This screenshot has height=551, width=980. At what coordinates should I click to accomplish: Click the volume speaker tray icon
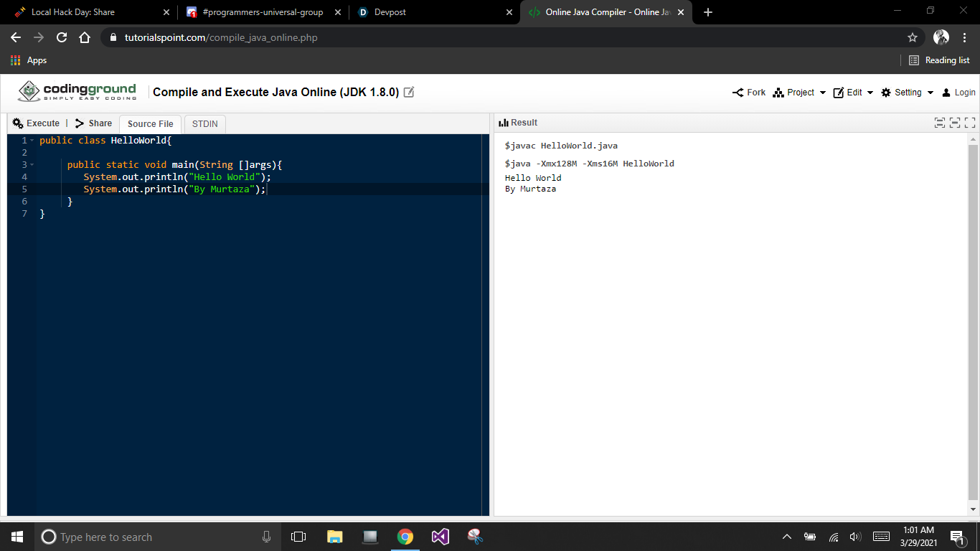[855, 537]
